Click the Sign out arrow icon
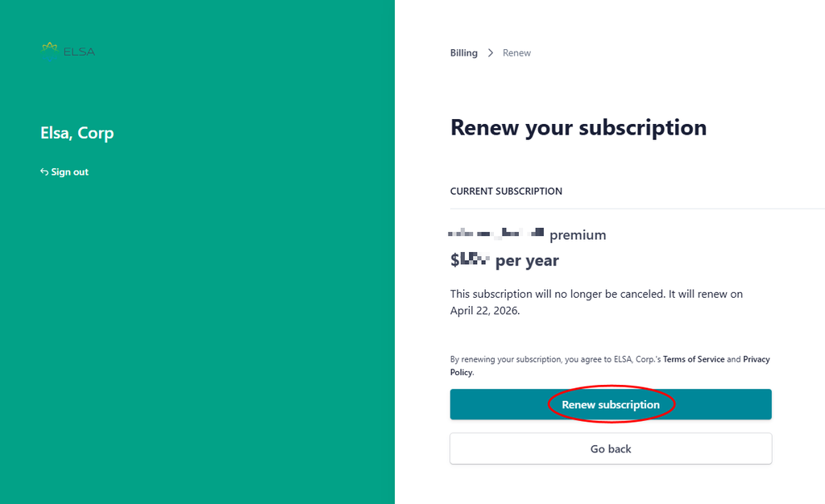This screenshot has width=825, height=504. click(44, 172)
